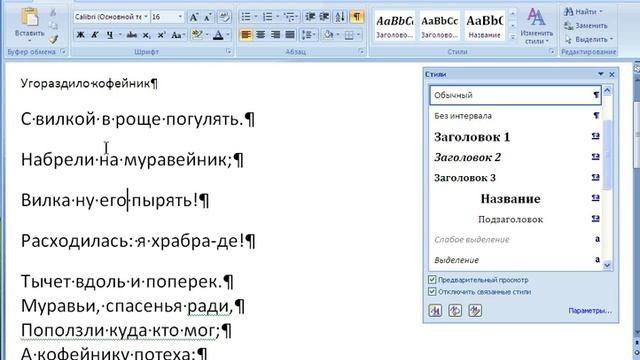This screenshot has height=360, width=640.
Task: Align paragraph text to the right
Action: [275, 35]
